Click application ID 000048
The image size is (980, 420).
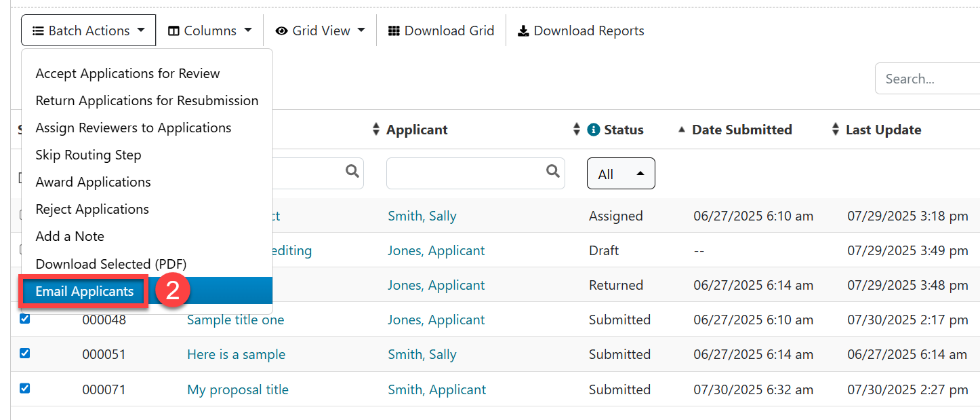[104, 320]
